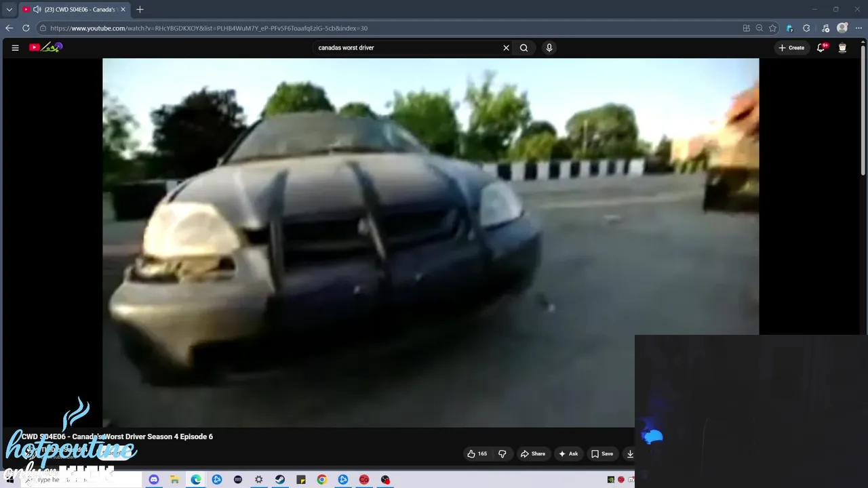Clear the 'canadas worst driver' search text
This screenshot has width=868, height=488.
506,47
